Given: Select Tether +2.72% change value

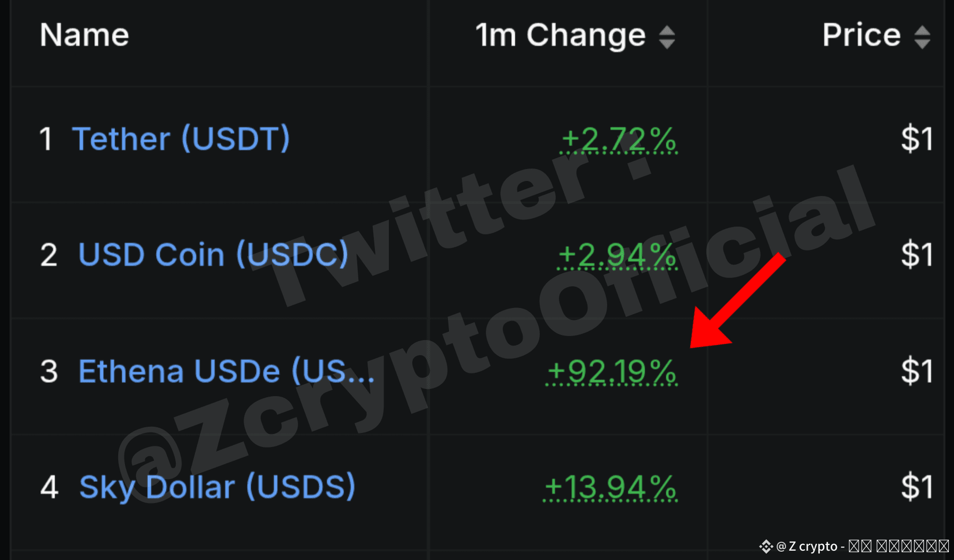Looking at the screenshot, I should [x=619, y=139].
